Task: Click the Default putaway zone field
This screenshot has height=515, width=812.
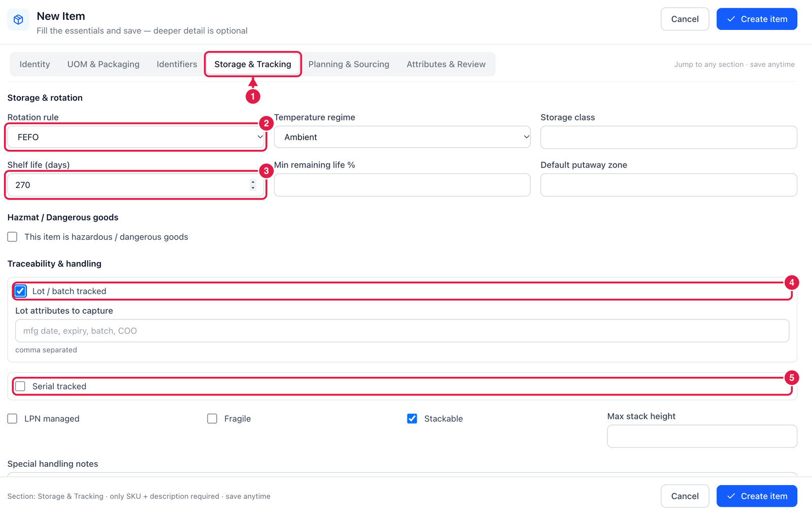Action: click(x=669, y=185)
